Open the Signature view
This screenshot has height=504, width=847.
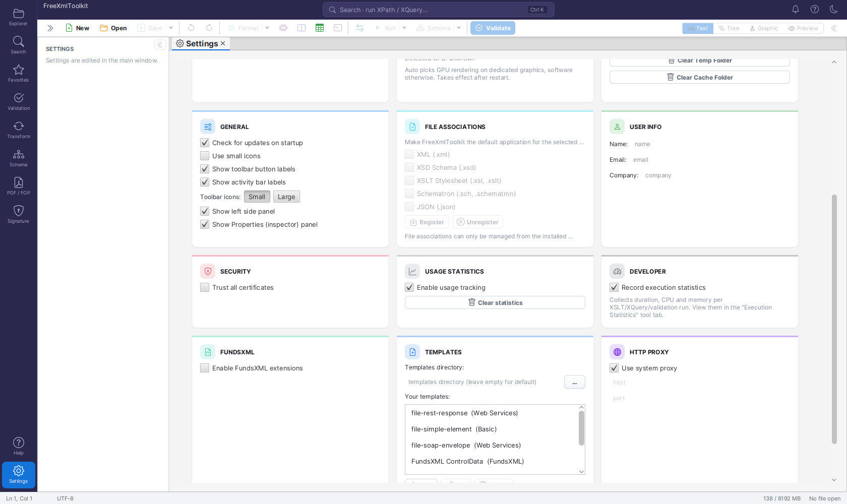tap(19, 215)
